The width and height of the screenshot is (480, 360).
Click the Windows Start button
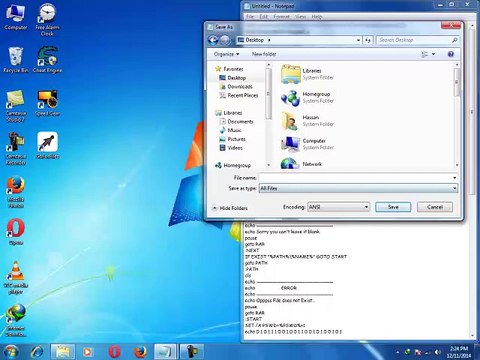11,351
